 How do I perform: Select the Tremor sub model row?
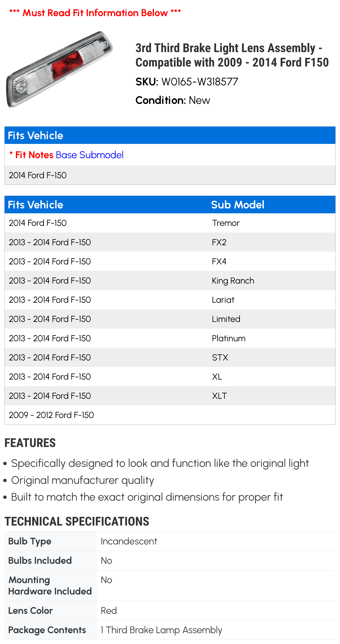pos(170,223)
